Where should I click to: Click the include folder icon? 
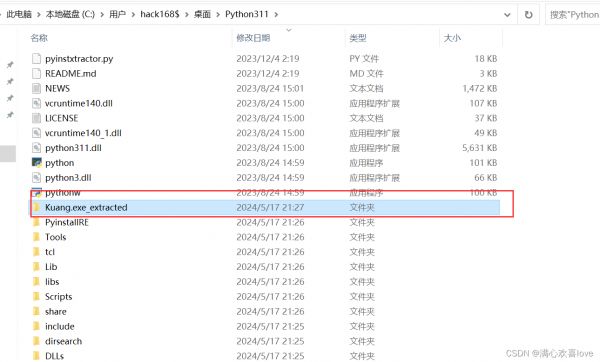[x=36, y=326]
